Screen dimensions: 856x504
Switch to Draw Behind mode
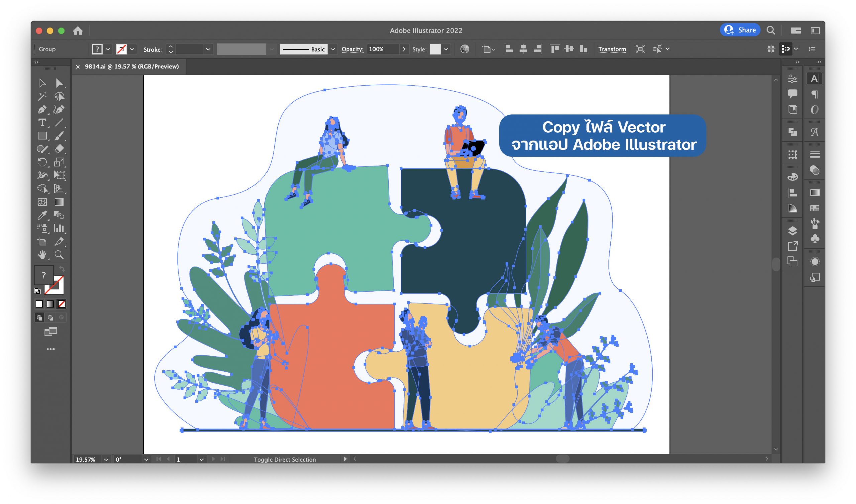[50, 318]
